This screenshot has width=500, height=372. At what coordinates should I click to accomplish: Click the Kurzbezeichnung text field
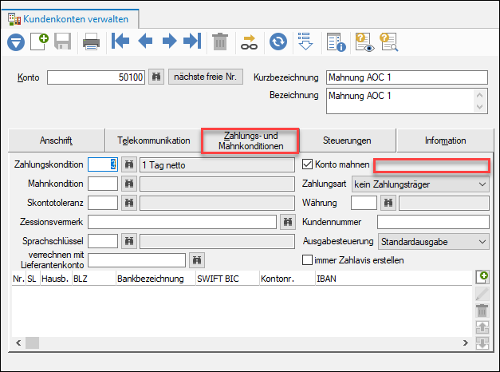tap(407, 77)
